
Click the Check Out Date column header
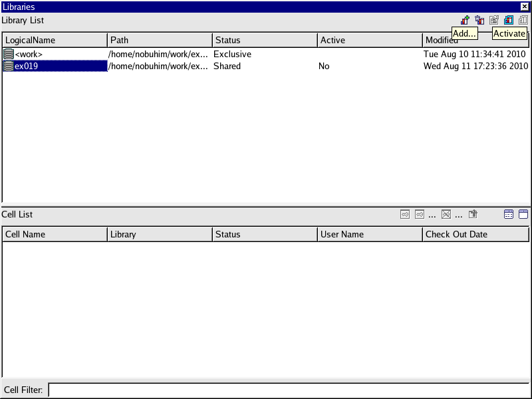(x=475, y=234)
